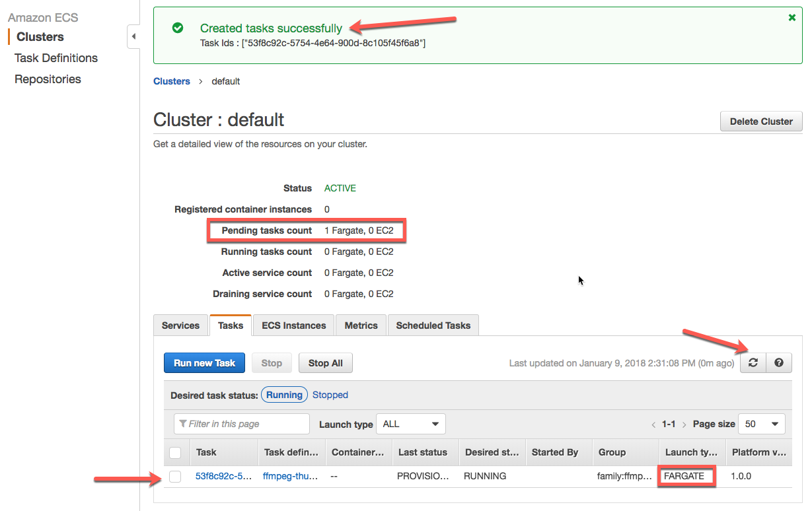812x511 pixels.
Task: Expand the Page size dropdown
Action: 762,424
